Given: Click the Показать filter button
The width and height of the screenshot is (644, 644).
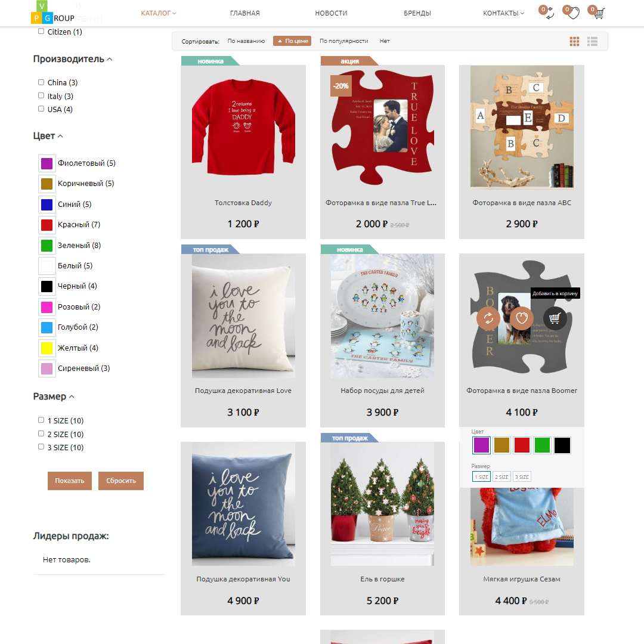Looking at the screenshot, I should (70, 481).
